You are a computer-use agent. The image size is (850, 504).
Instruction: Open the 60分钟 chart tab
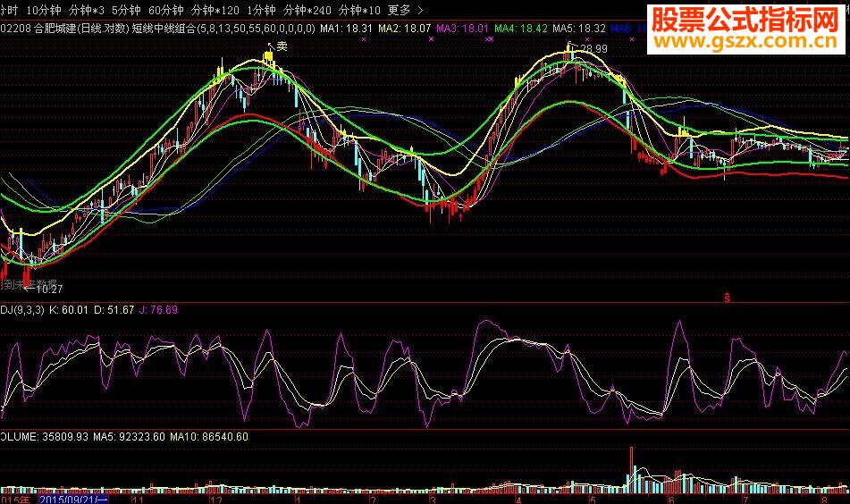click(166, 11)
